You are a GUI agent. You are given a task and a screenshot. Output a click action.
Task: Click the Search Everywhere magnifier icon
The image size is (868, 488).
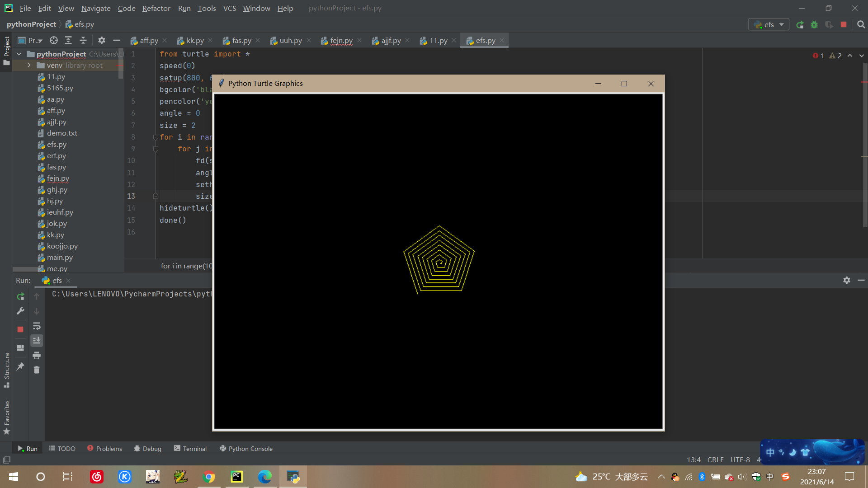pos(861,25)
